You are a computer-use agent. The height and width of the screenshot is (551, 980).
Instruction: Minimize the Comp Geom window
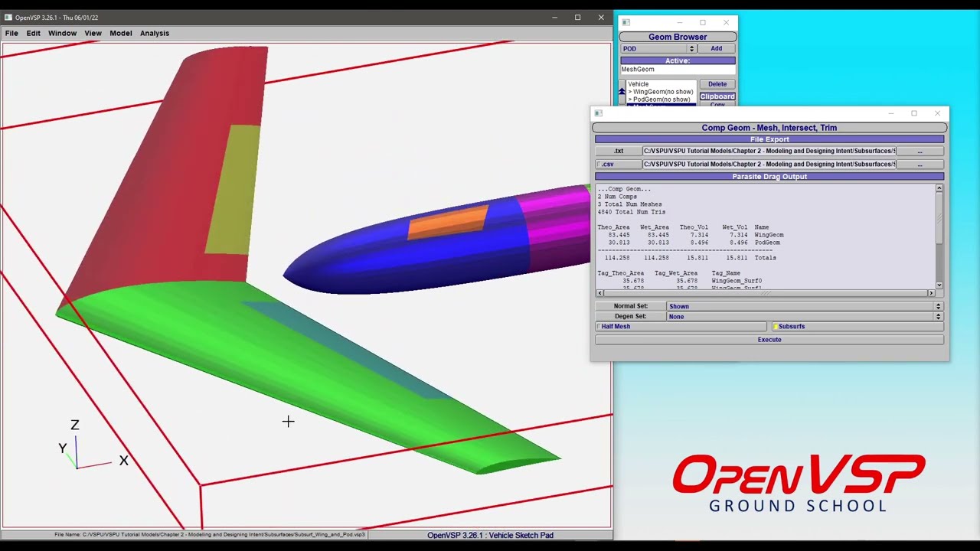pyautogui.click(x=890, y=113)
